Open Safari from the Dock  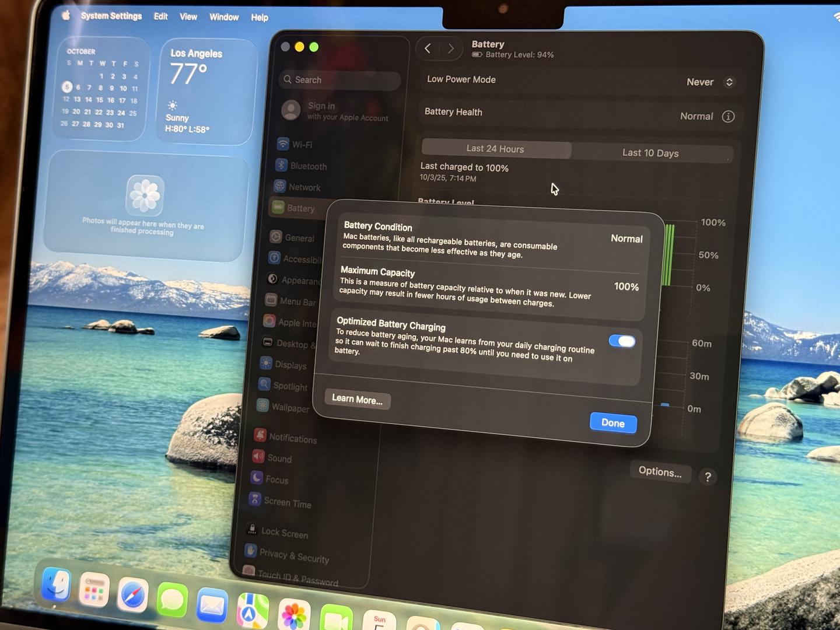pyautogui.click(x=133, y=596)
